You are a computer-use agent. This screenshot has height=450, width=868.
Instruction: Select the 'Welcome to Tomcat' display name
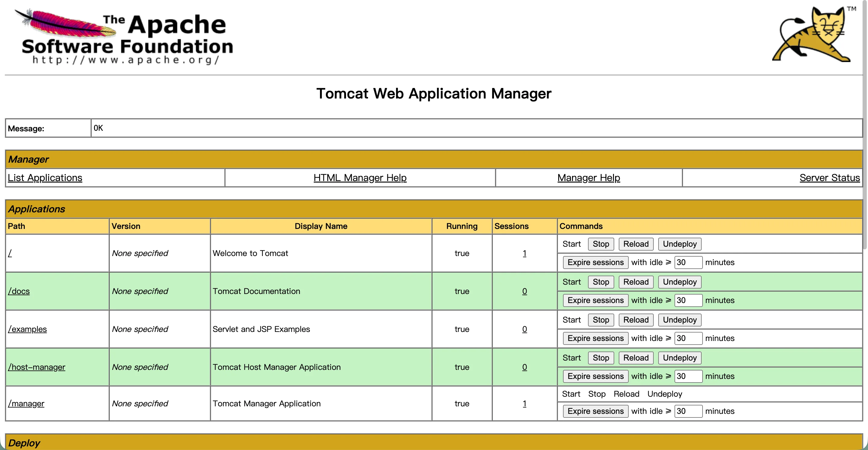coord(250,253)
